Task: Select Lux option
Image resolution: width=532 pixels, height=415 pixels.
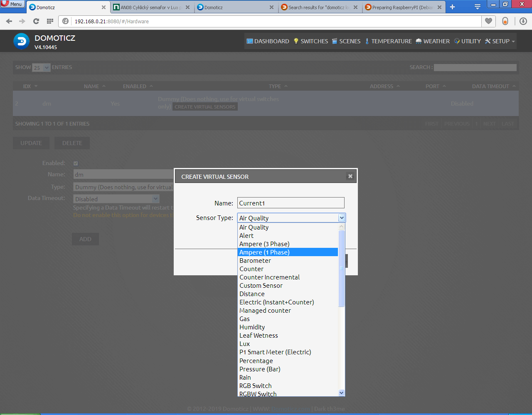Action: pos(288,344)
